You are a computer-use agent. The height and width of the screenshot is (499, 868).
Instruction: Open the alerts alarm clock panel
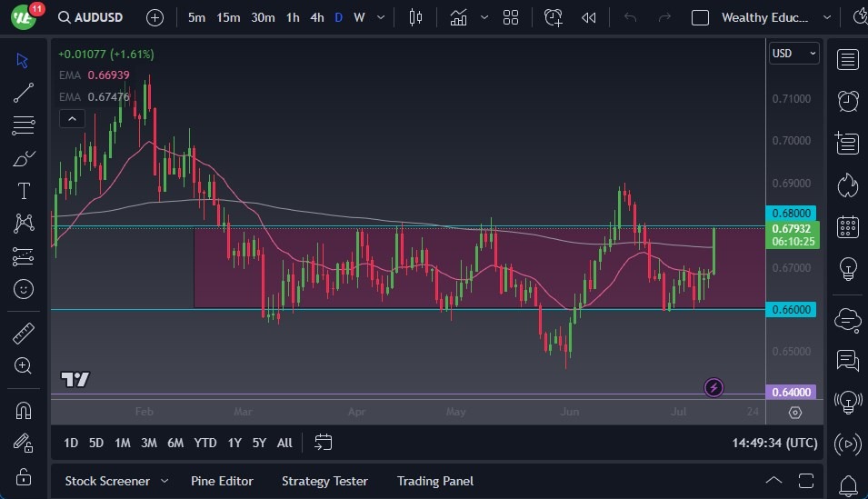[848, 101]
